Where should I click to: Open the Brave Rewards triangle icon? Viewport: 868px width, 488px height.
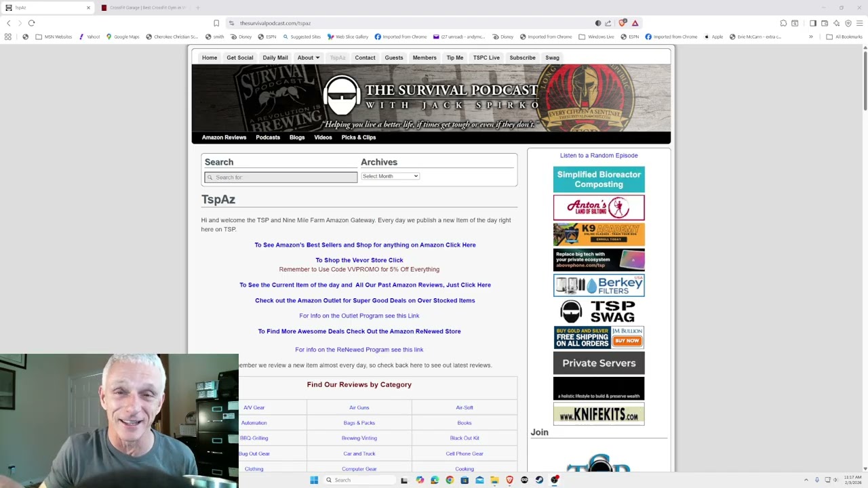[635, 23]
